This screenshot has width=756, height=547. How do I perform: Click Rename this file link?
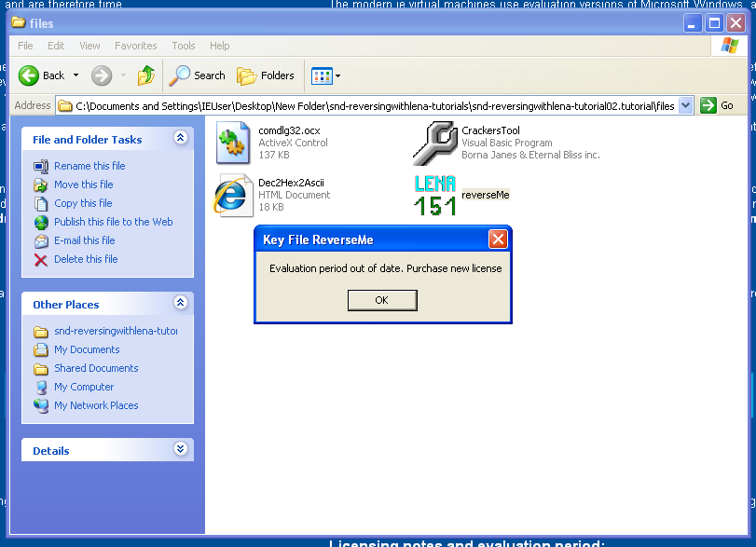pos(89,166)
